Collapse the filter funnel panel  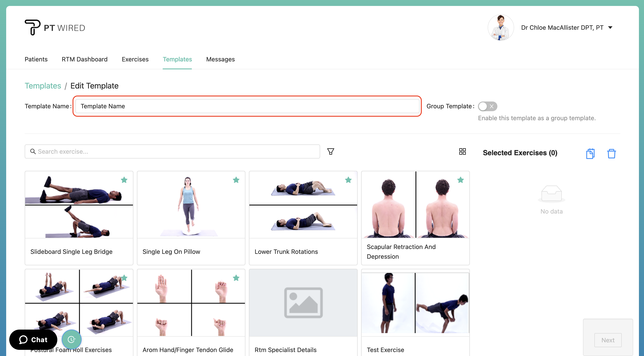click(330, 151)
